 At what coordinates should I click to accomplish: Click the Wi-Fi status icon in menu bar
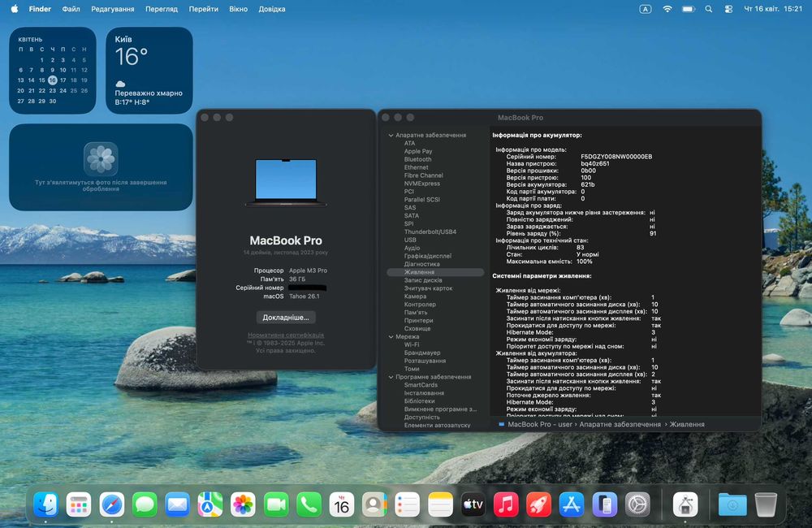tap(667, 9)
